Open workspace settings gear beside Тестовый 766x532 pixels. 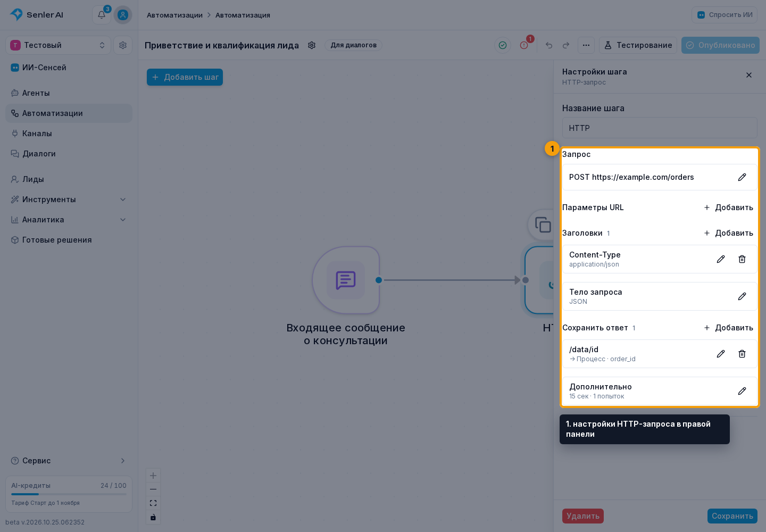[123, 45]
